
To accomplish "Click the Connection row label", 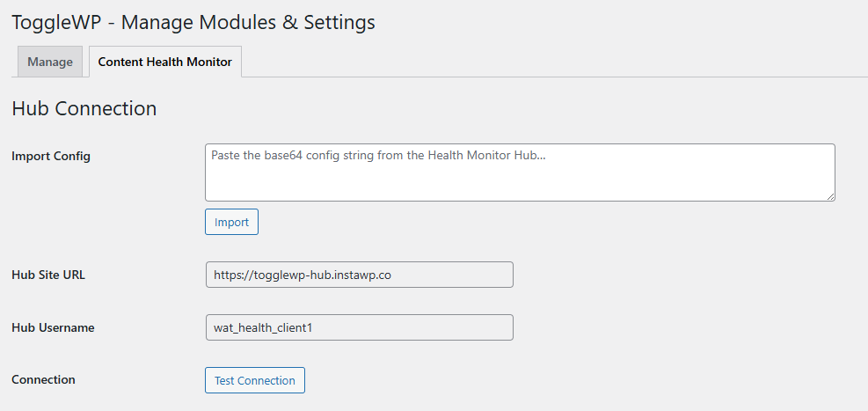I will 43,379.
